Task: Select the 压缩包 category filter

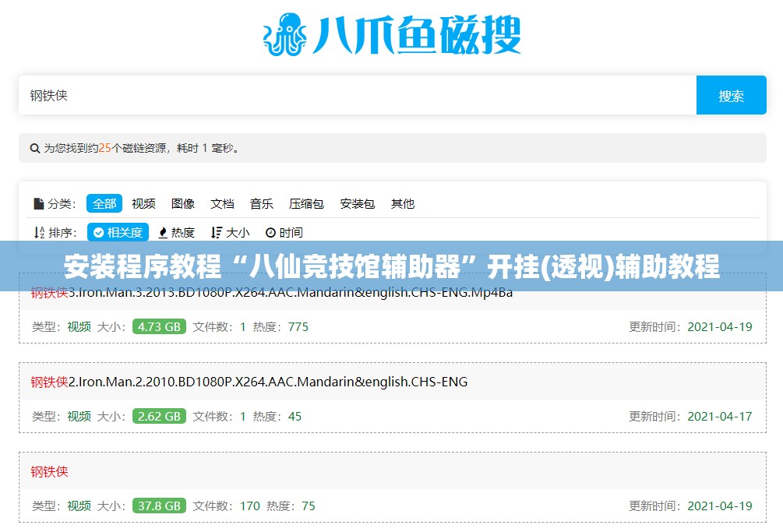Action: 307,203
